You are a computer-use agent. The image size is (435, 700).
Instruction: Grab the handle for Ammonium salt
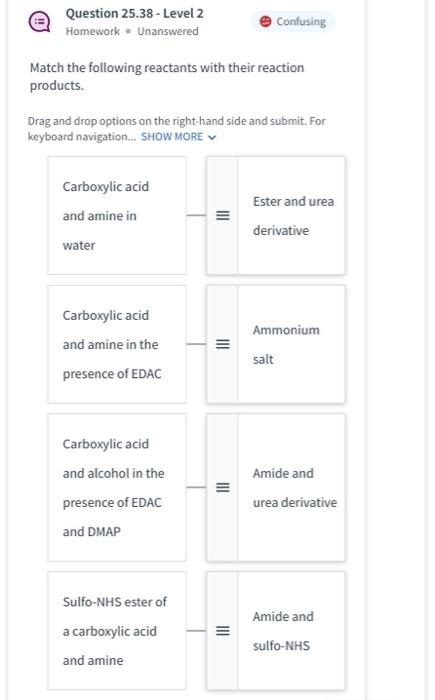click(x=223, y=344)
